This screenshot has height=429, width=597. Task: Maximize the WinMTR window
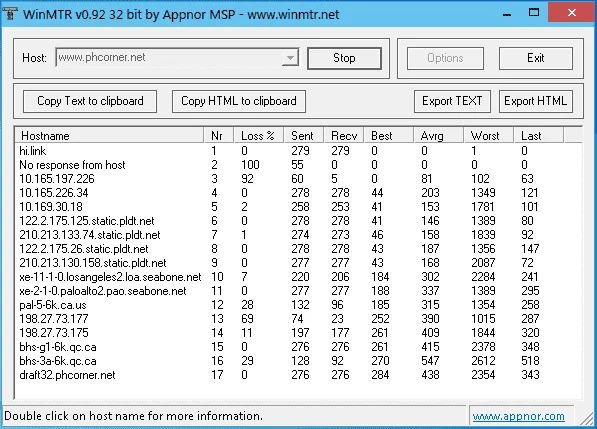click(534, 13)
